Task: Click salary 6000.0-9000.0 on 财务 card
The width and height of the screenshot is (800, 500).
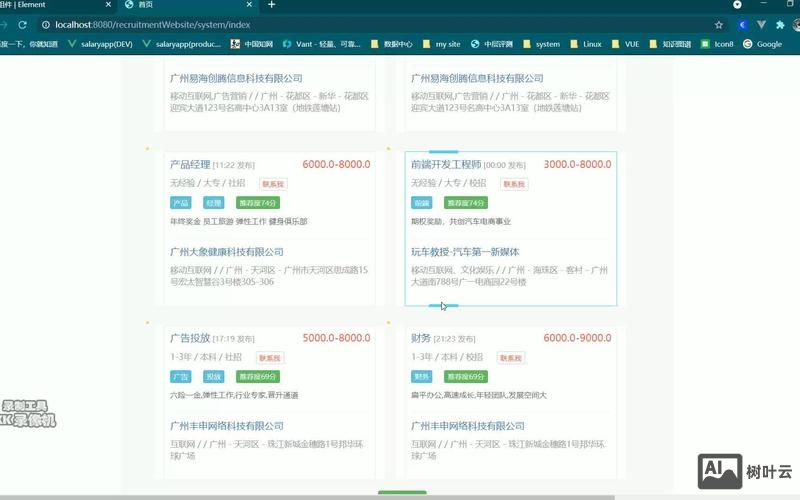Action: 577,338
